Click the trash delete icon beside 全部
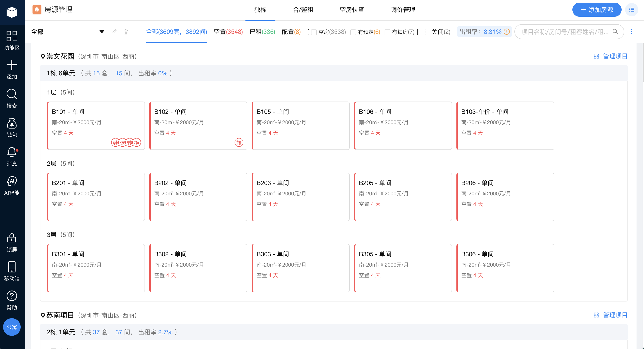This screenshot has width=644, height=349. (126, 32)
